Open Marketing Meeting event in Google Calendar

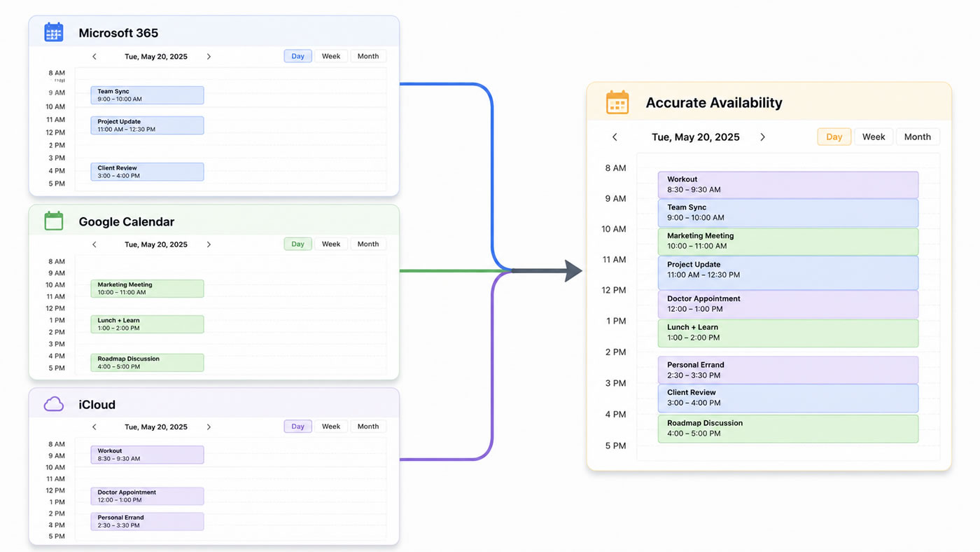point(147,289)
